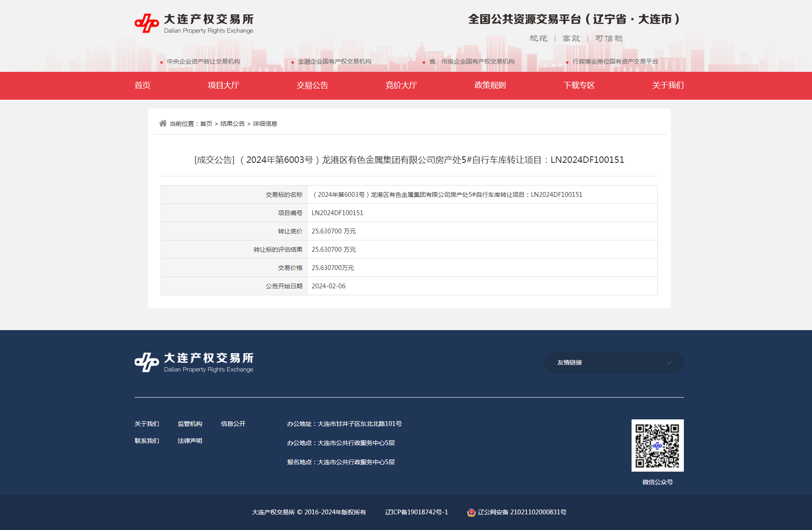
Task: Open the 关于我们 navigation tab
Action: pyautogui.click(x=668, y=85)
